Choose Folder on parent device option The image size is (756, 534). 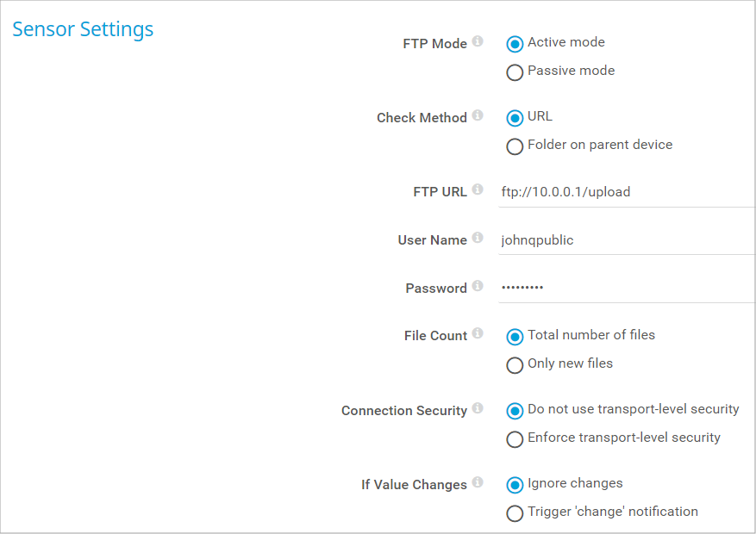(515, 146)
